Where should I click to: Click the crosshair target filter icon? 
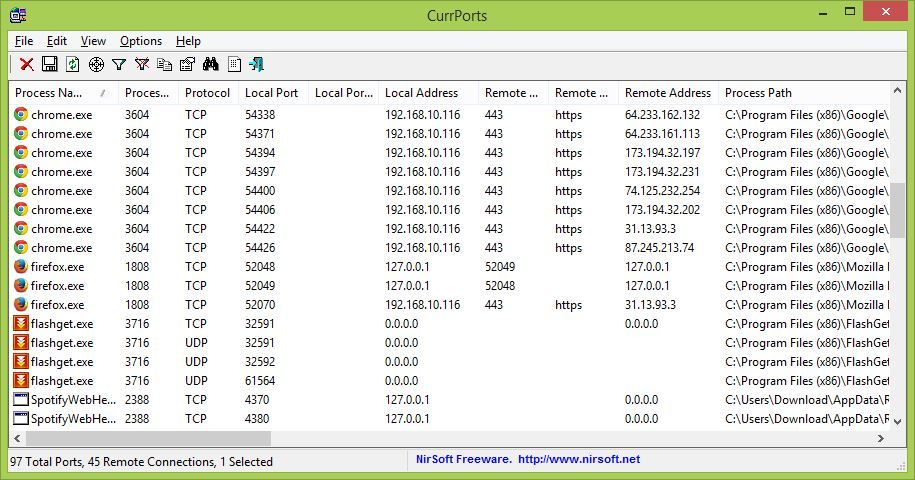point(96,64)
